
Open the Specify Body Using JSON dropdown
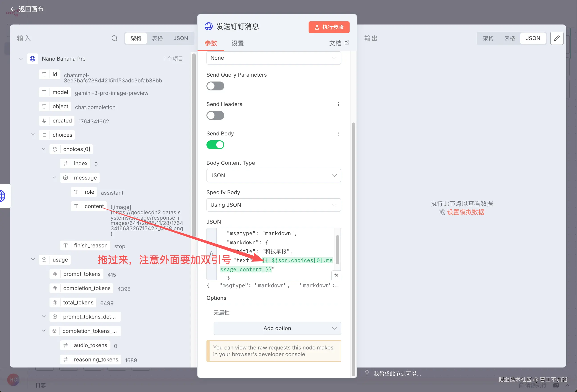(x=273, y=205)
